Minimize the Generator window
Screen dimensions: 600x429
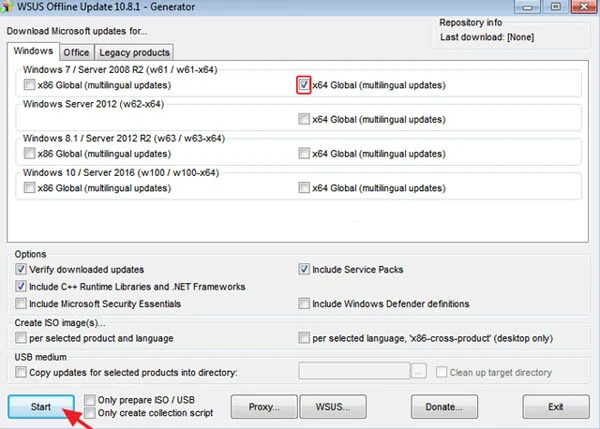pyautogui.click(x=527, y=7)
